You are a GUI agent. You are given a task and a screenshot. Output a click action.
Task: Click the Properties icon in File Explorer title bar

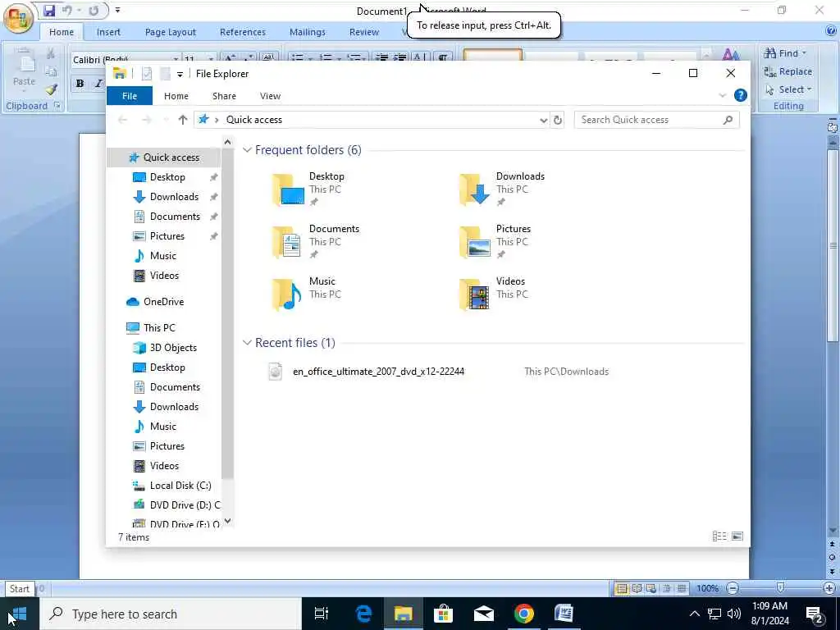(146, 74)
